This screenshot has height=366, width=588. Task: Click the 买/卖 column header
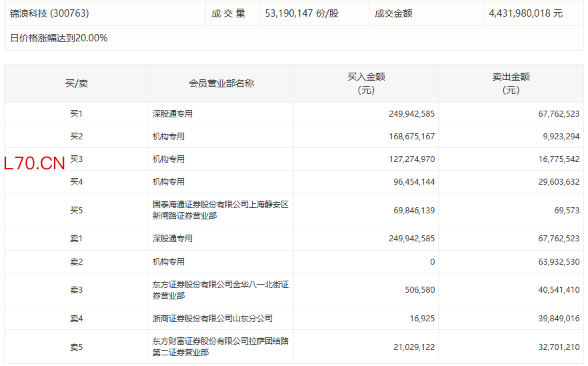tap(76, 83)
